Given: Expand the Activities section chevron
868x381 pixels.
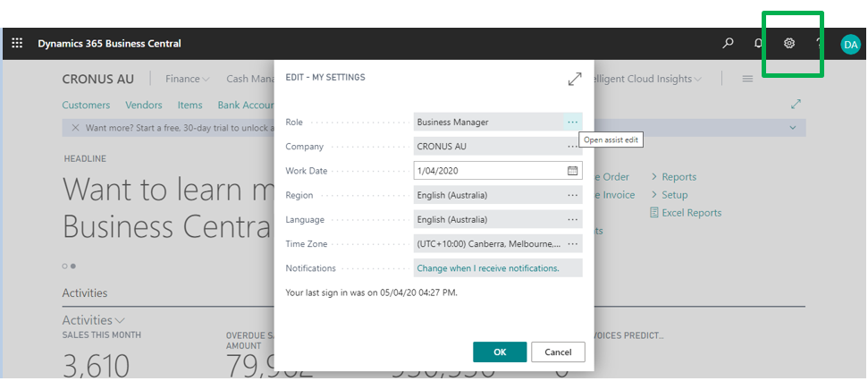Looking at the screenshot, I should (121, 320).
